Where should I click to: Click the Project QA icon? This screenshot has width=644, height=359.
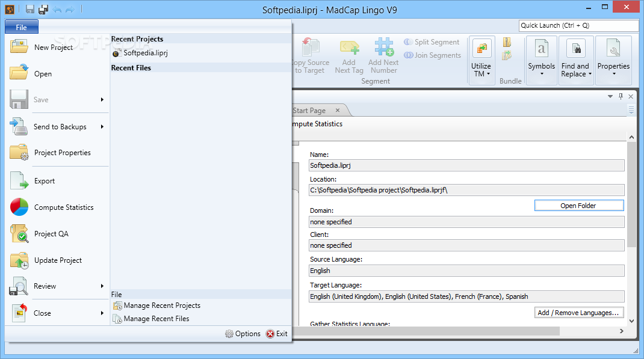coord(19,233)
